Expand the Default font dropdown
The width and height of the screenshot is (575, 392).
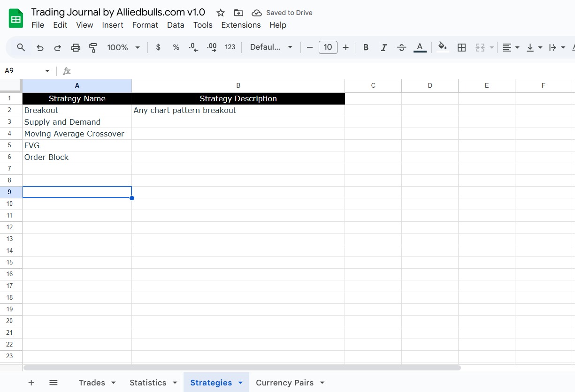pyautogui.click(x=271, y=47)
